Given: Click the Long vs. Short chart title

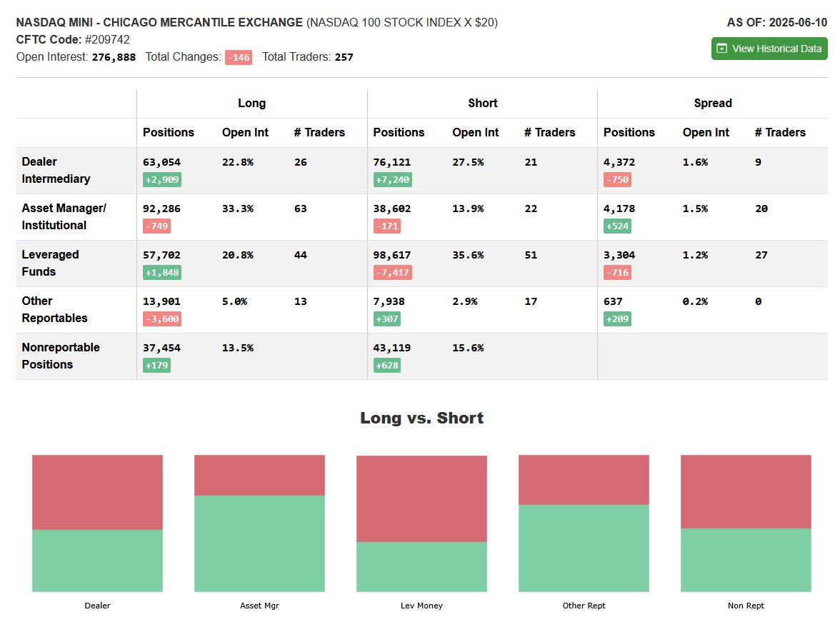Looking at the screenshot, I should tap(421, 418).
